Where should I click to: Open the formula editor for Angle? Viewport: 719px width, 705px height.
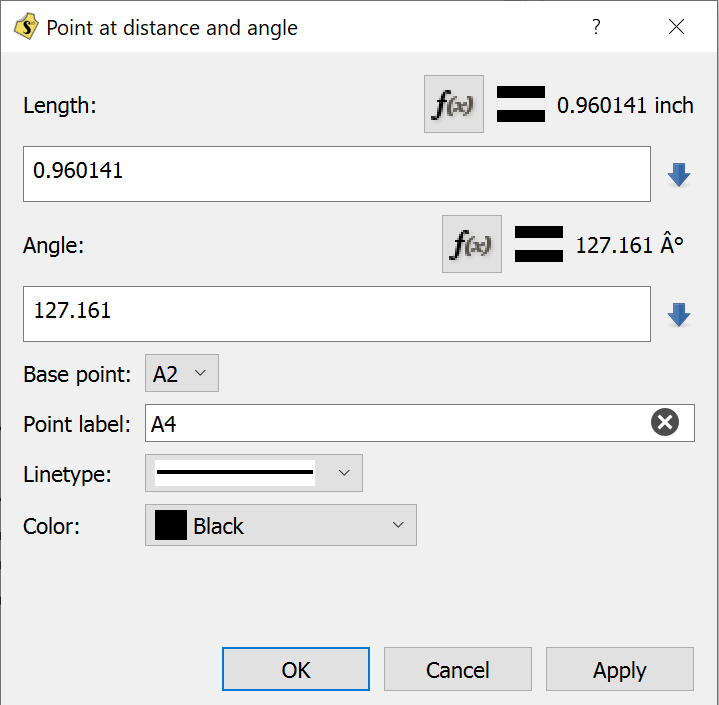(x=472, y=244)
